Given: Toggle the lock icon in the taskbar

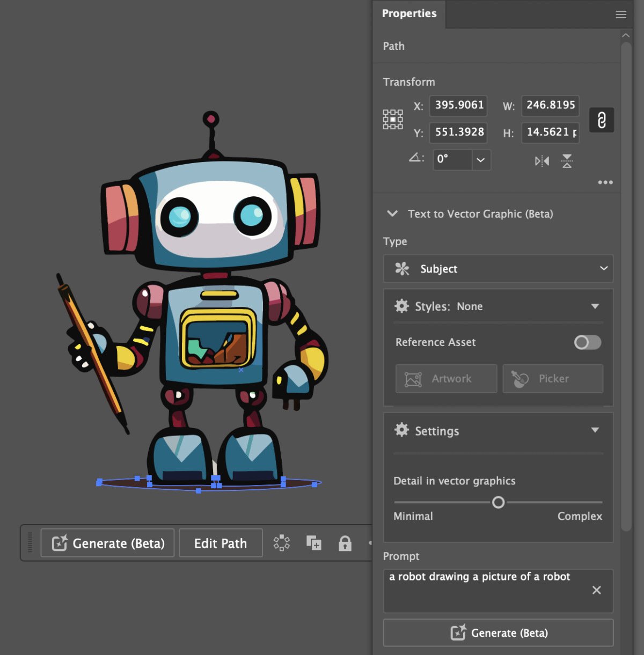Looking at the screenshot, I should [x=346, y=543].
